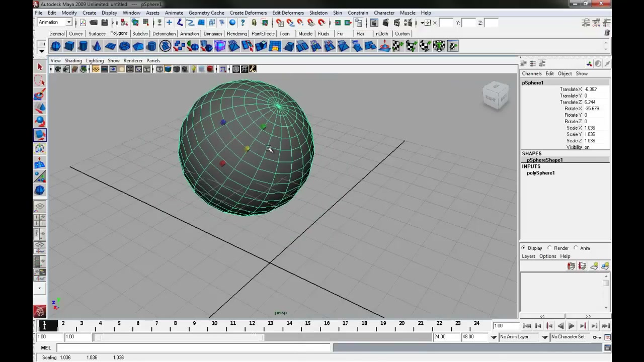Open render view clapperboard icon
The width and height of the screenshot is (644, 362).
point(374,23)
